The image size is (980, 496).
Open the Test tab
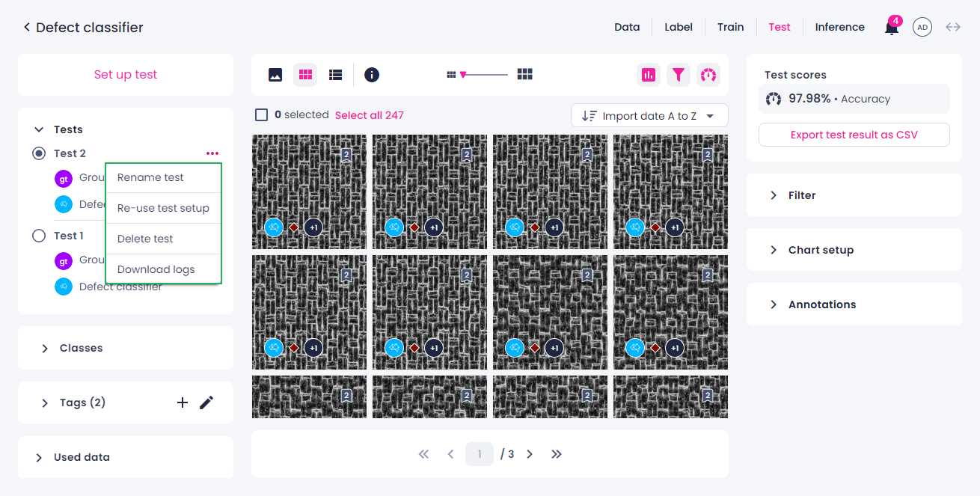click(x=780, y=27)
